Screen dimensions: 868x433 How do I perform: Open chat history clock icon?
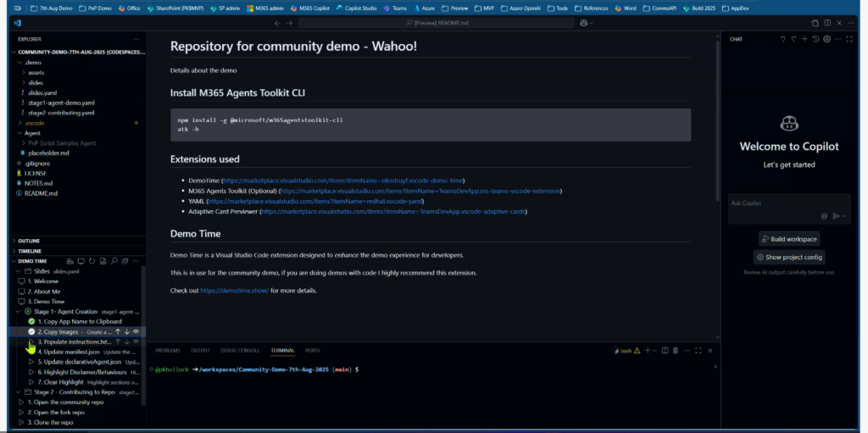coord(816,39)
